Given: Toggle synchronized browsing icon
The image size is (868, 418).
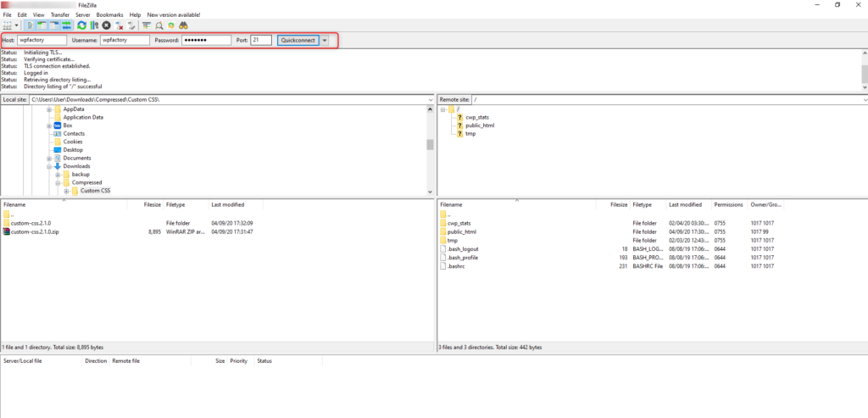Looking at the screenshot, I should pos(171,25).
